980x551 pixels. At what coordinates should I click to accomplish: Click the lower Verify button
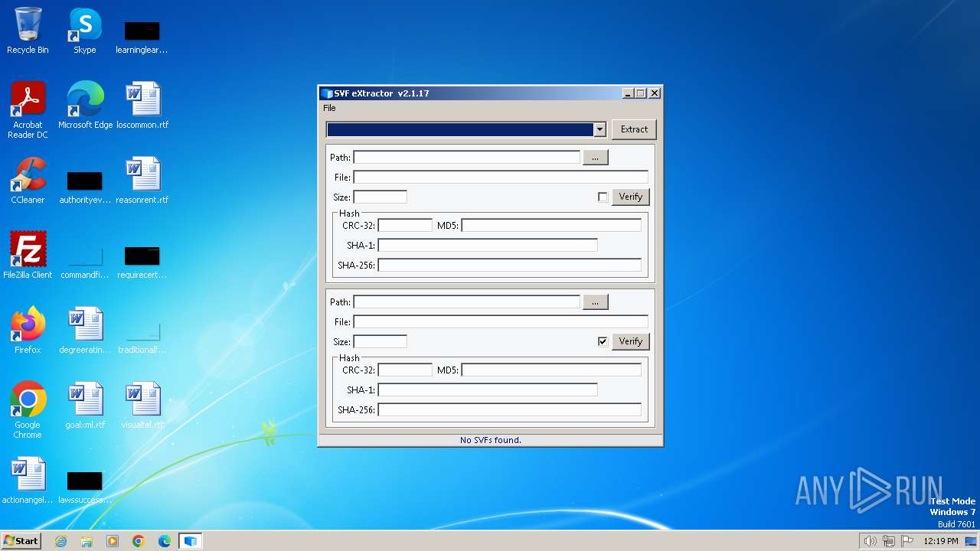[631, 341]
